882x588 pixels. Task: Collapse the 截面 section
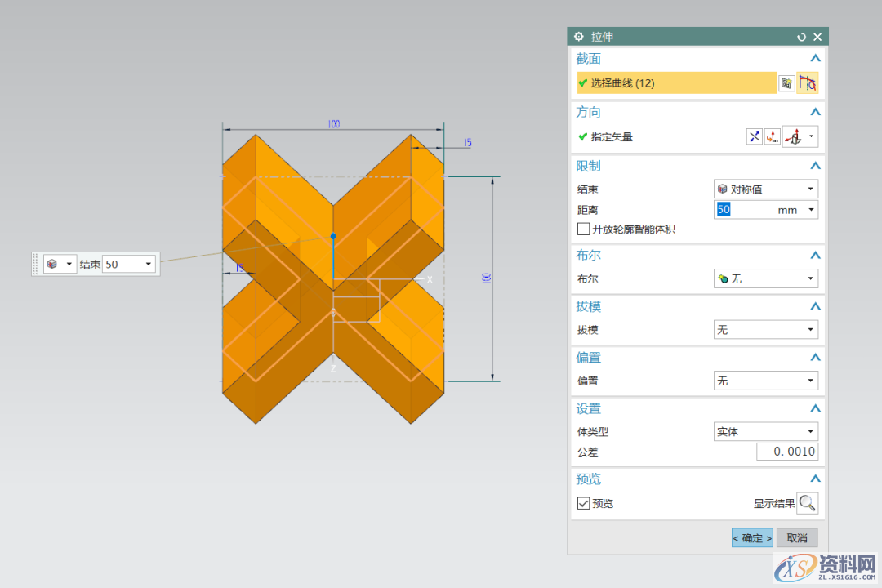815,58
